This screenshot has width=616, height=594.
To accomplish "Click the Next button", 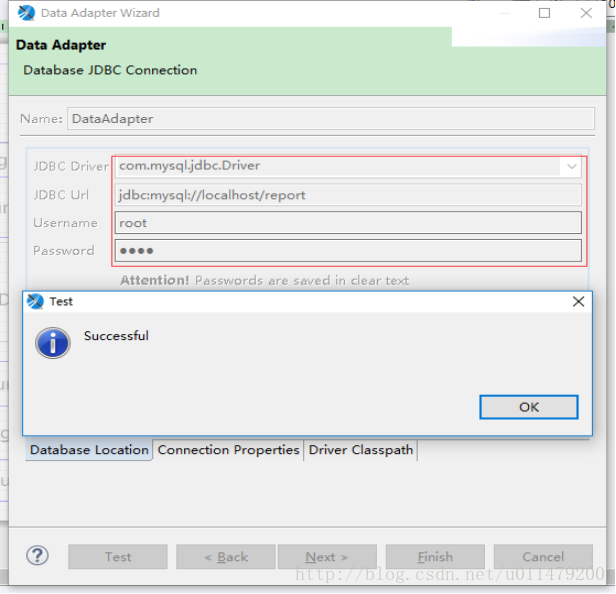I will coord(327,557).
